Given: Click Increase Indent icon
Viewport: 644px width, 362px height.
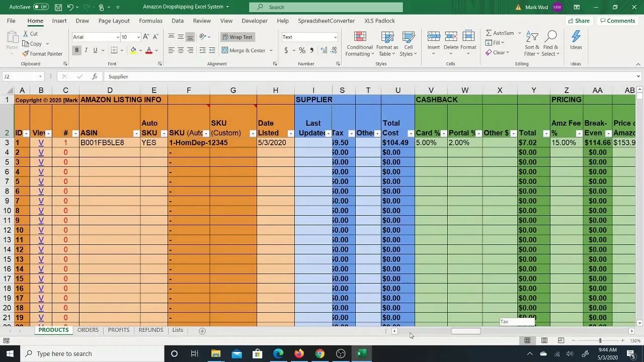Looking at the screenshot, I should (212, 50).
